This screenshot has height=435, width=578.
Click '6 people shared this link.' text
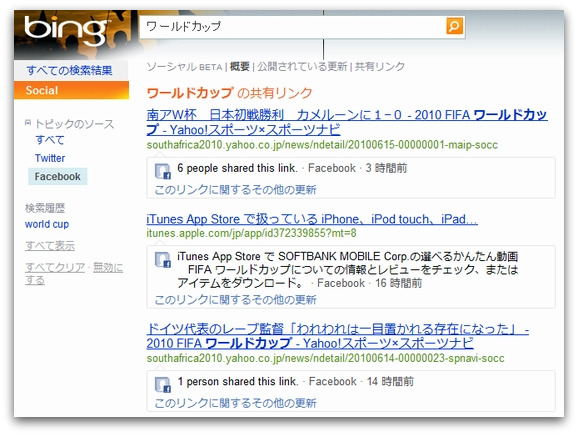click(237, 168)
